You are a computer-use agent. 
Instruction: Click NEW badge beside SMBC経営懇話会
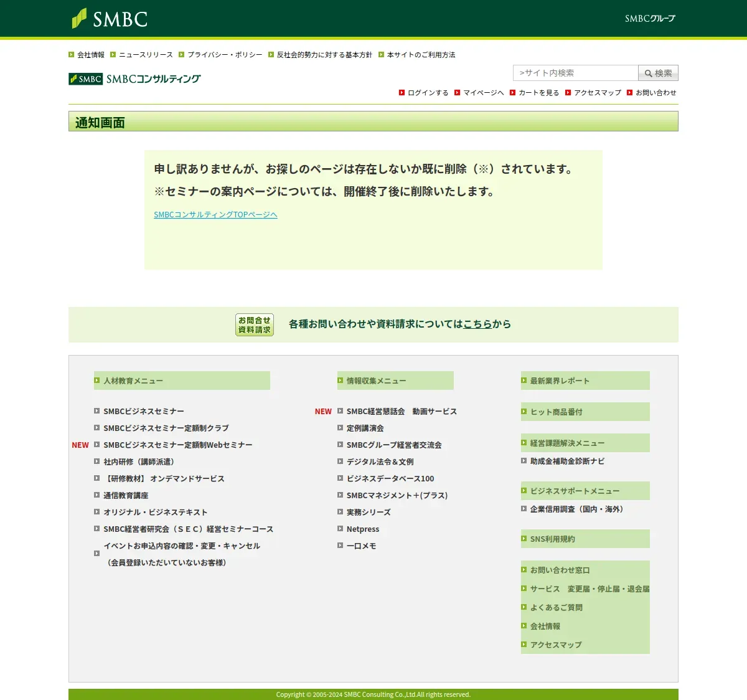pyautogui.click(x=323, y=412)
